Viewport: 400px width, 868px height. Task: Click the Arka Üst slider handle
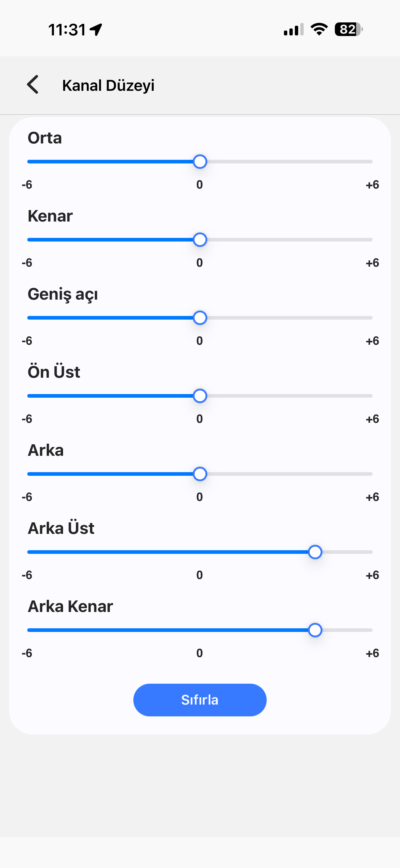[315, 552]
